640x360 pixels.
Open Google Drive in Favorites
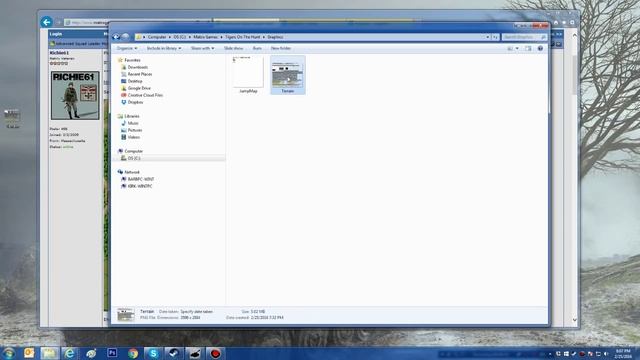[139, 88]
